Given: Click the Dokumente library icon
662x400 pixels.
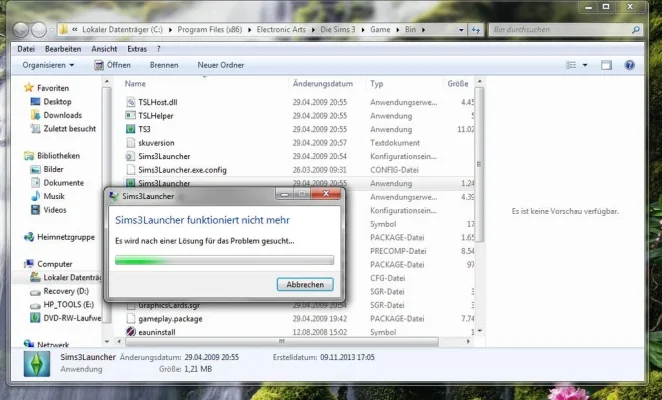Looking at the screenshot, I should coord(35,183).
